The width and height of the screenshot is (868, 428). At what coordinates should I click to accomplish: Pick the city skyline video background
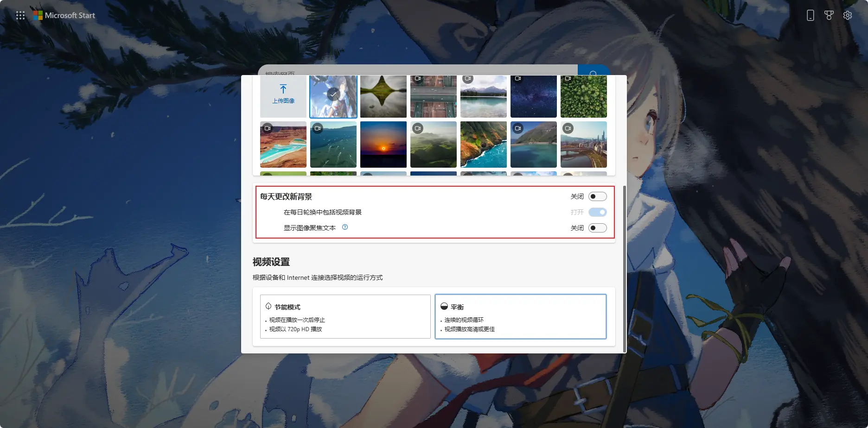(583, 145)
